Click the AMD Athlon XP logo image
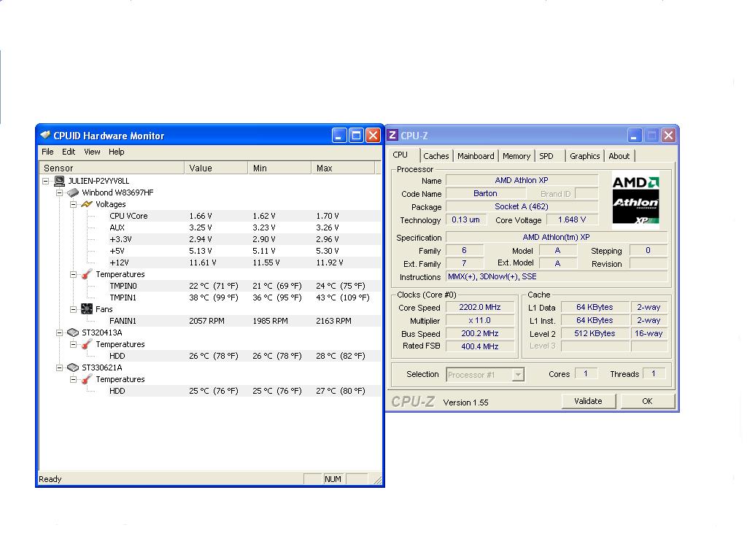Viewport: 747px width, 560px height. 635,201
